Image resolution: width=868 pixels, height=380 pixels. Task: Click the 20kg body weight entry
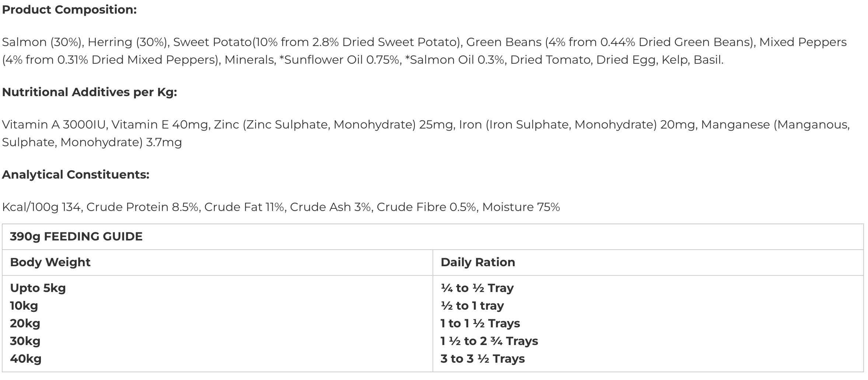tap(25, 323)
